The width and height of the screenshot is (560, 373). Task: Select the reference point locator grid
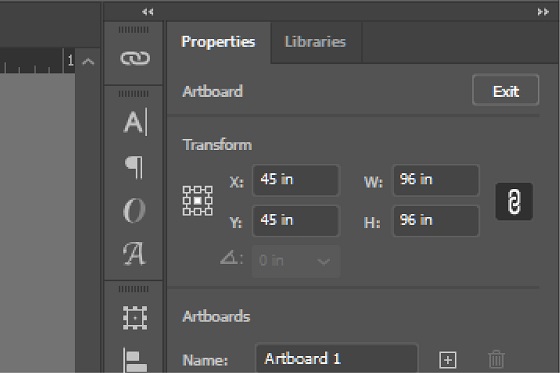[198, 201]
